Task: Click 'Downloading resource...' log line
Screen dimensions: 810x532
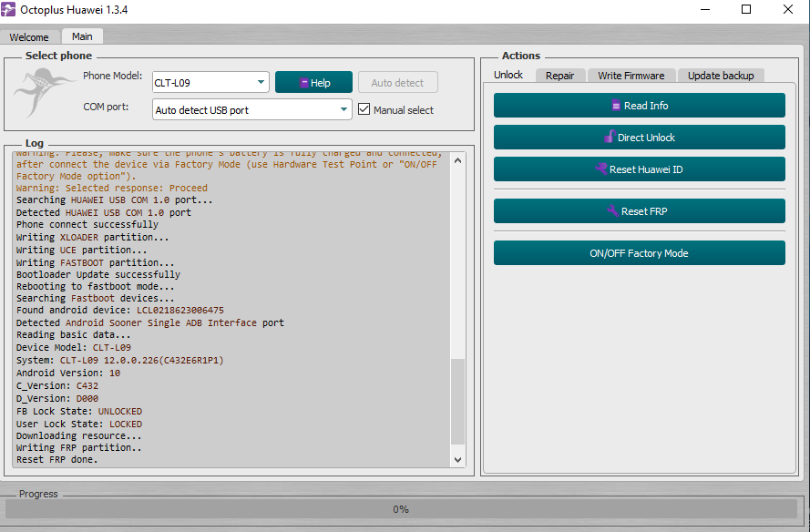Action: [79, 435]
